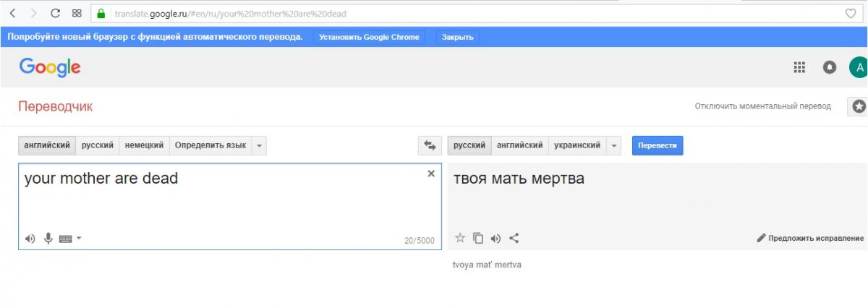Listen to the English source text
The width and height of the screenshot is (868, 308).
coord(30,239)
